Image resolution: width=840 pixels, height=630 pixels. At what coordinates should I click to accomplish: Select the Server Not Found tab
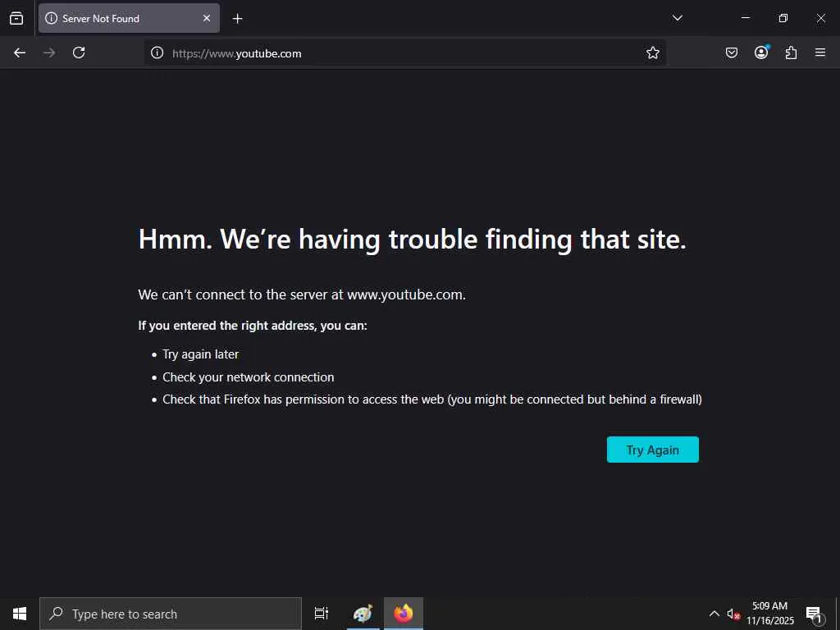click(129, 18)
